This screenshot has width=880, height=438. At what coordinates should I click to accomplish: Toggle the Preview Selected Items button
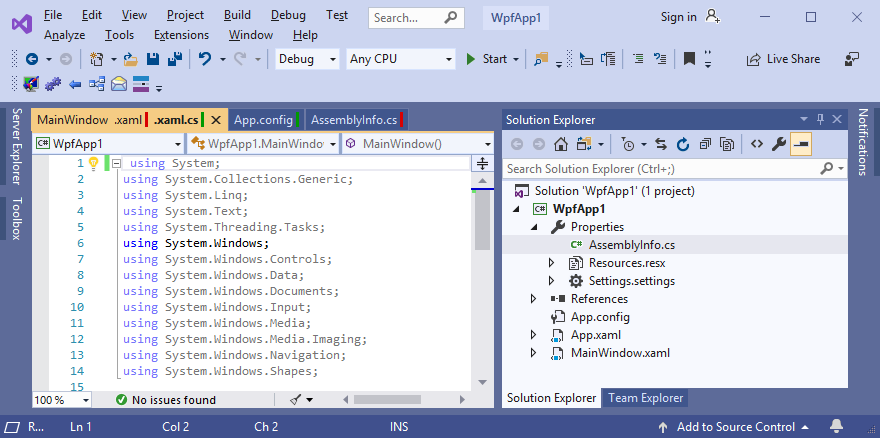click(x=800, y=144)
